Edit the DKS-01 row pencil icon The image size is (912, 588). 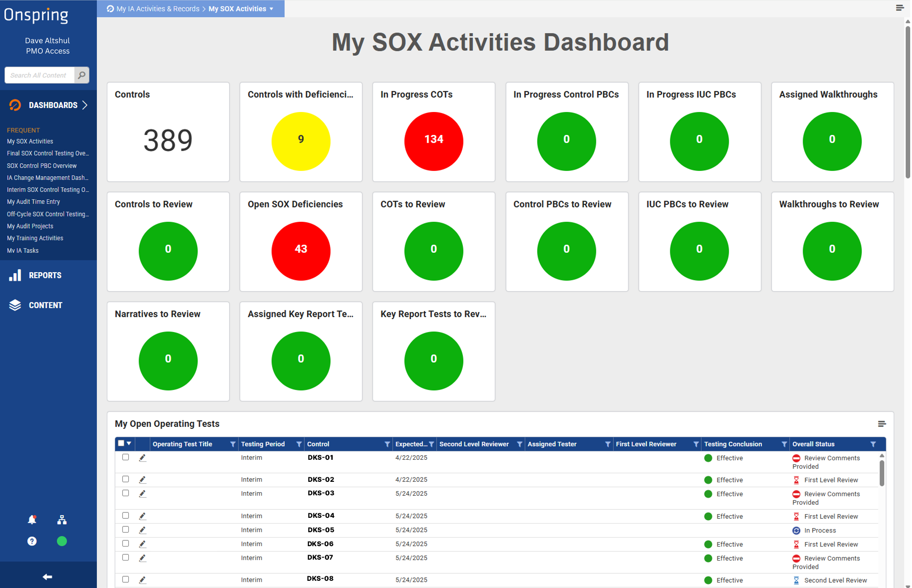tap(142, 458)
